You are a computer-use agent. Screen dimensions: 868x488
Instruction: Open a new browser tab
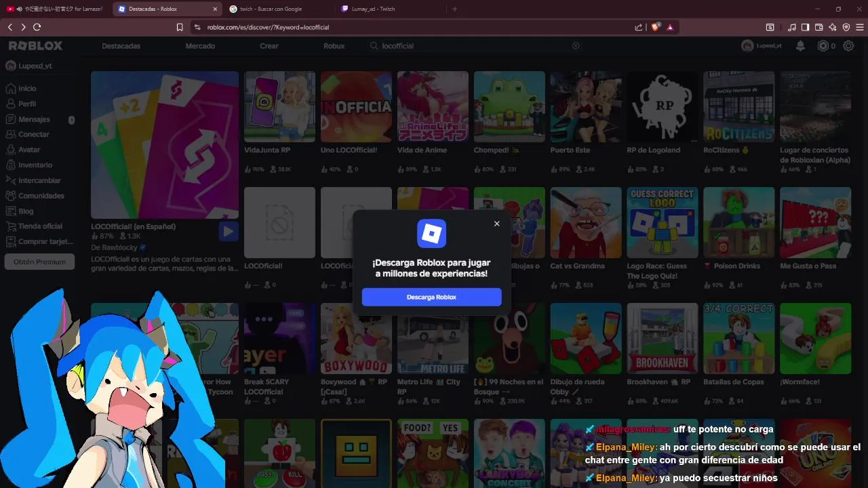[454, 9]
